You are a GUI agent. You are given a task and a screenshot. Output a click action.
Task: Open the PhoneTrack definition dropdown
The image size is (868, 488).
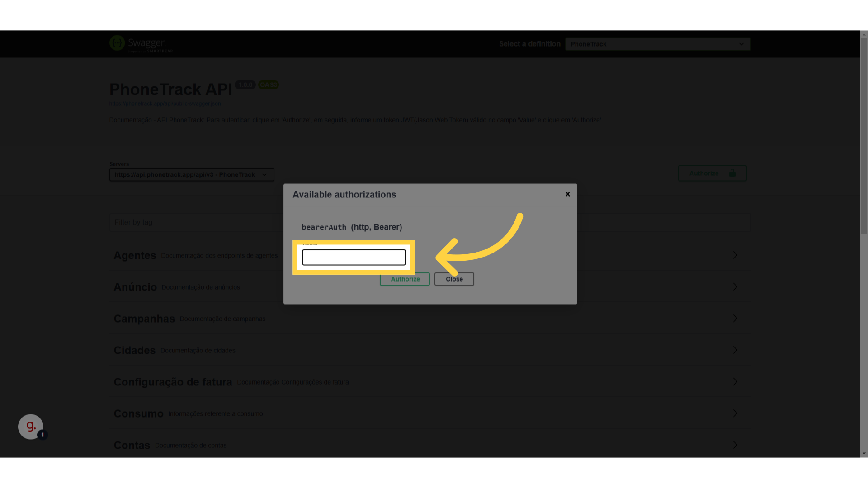[x=658, y=44]
